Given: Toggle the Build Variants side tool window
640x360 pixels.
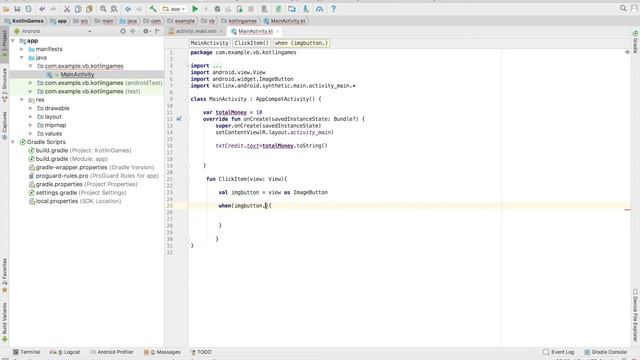Looking at the screenshot, I should [4, 322].
